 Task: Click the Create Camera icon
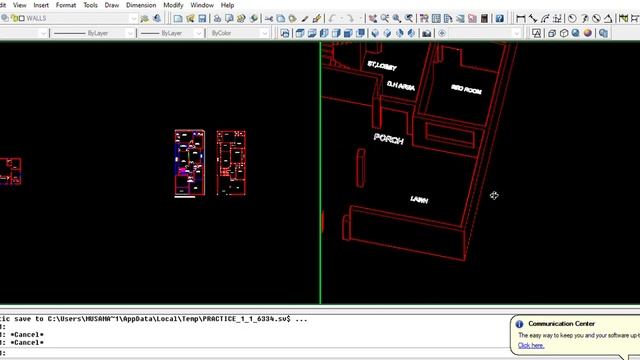point(427,33)
